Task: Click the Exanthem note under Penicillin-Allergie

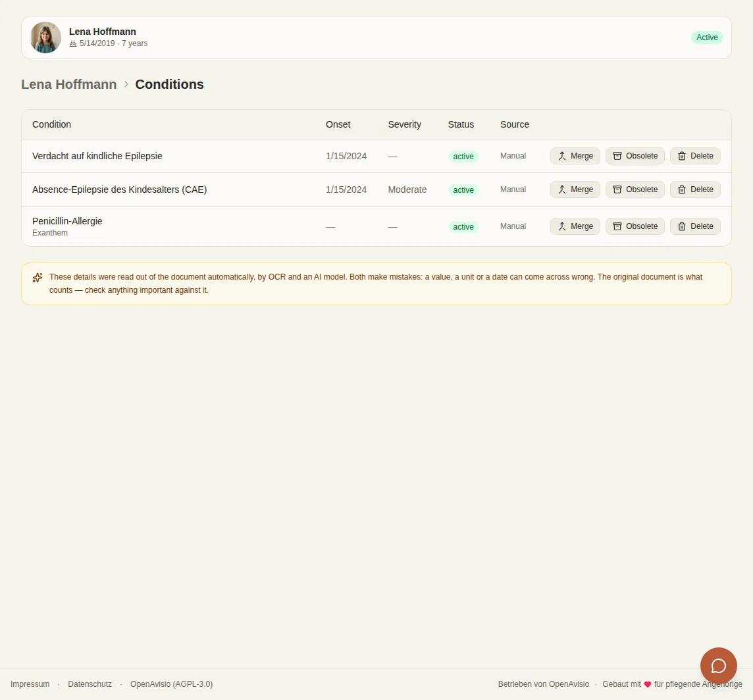Action: [x=50, y=233]
